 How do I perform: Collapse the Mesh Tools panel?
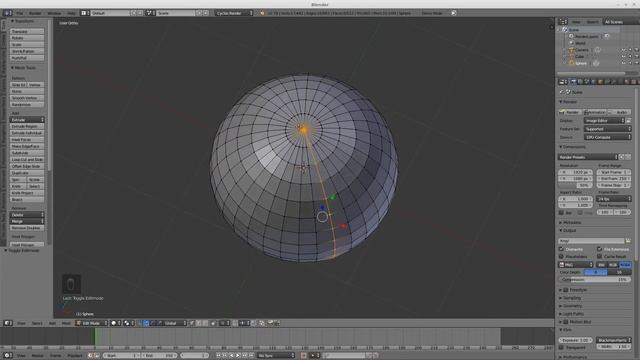pyautogui.click(x=24, y=68)
